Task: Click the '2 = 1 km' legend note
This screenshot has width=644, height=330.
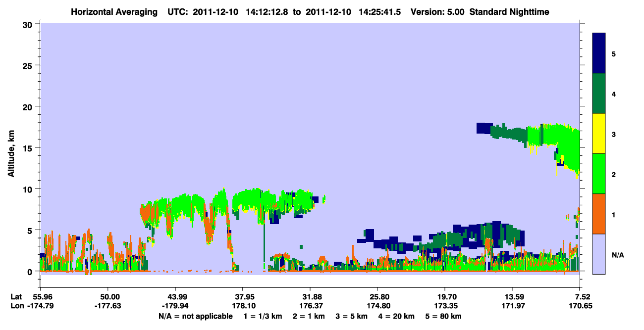Action: click(x=309, y=316)
